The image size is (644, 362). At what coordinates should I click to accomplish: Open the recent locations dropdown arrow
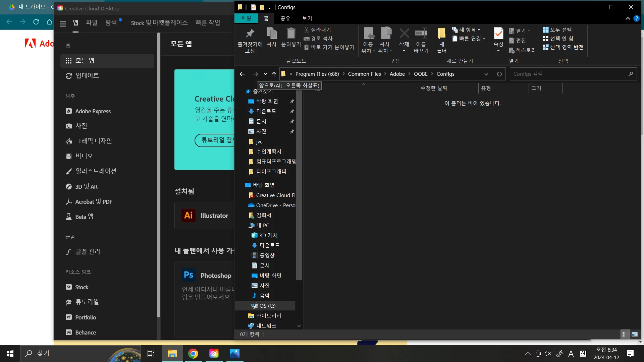pyautogui.click(x=265, y=74)
